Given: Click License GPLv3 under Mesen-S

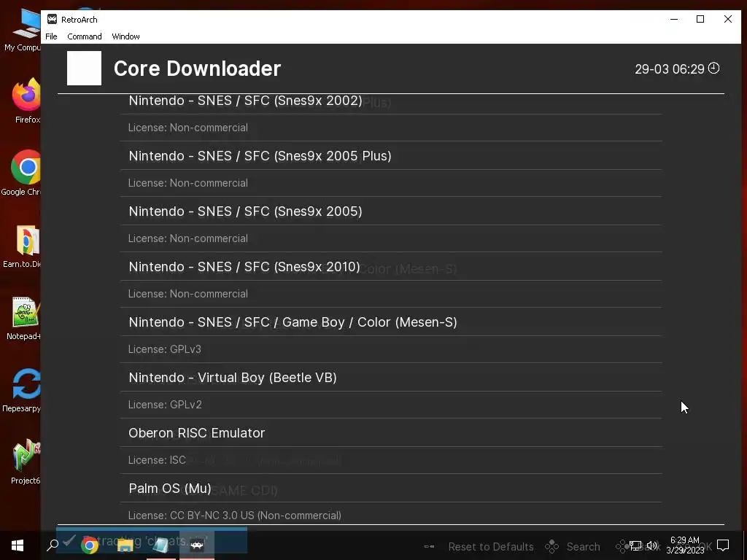Looking at the screenshot, I should pos(164,349).
